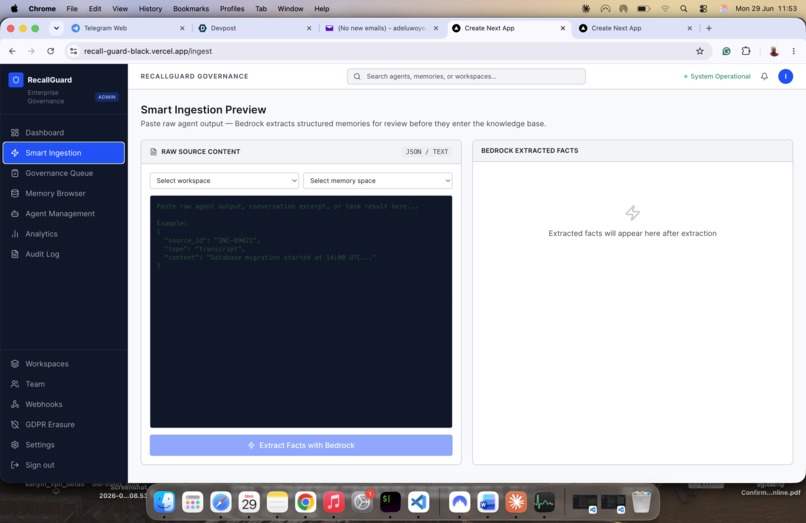Screen dimensions: 806x523
Task: Open Terminal from the Dock
Action: click(x=390, y=502)
